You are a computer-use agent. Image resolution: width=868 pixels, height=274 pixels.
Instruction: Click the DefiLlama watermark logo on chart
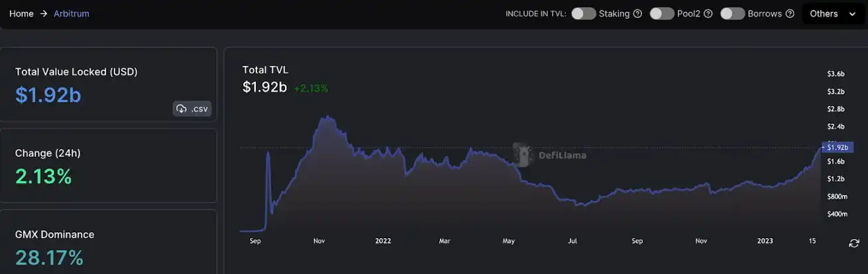coord(524,155)
